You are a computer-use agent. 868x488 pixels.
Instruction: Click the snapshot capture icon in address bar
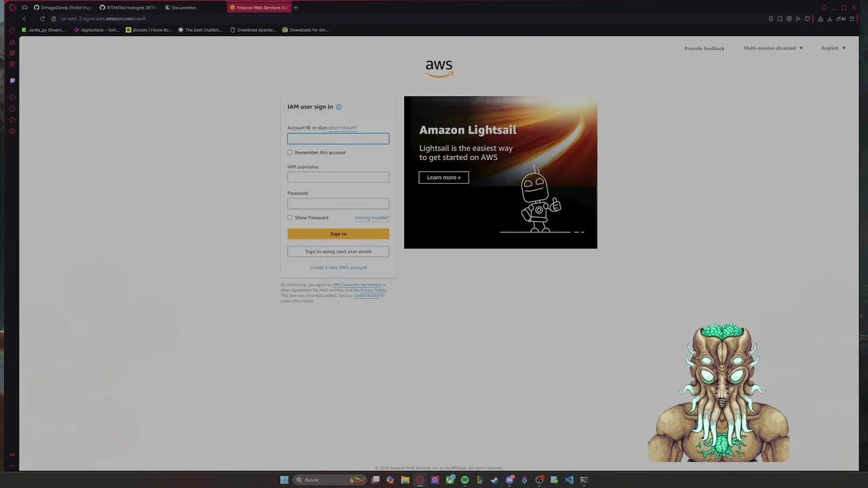(780, 18)
